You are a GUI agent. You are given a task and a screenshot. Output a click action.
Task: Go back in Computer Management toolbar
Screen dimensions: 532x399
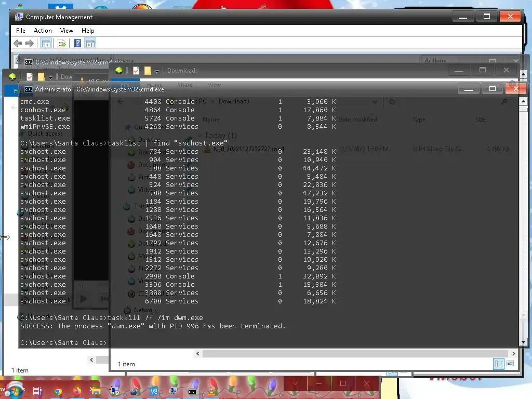click(x=18, y=43)
